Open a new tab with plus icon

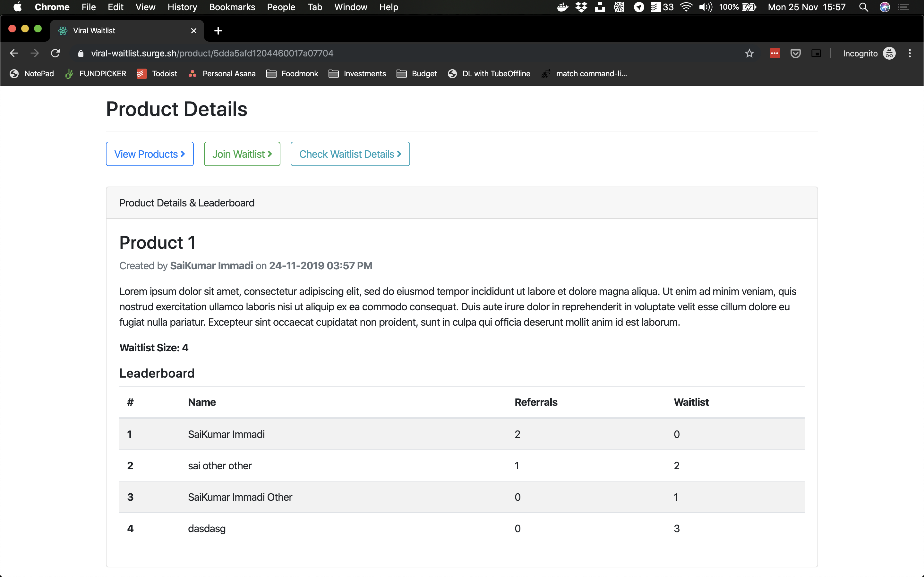pos(218,31)
